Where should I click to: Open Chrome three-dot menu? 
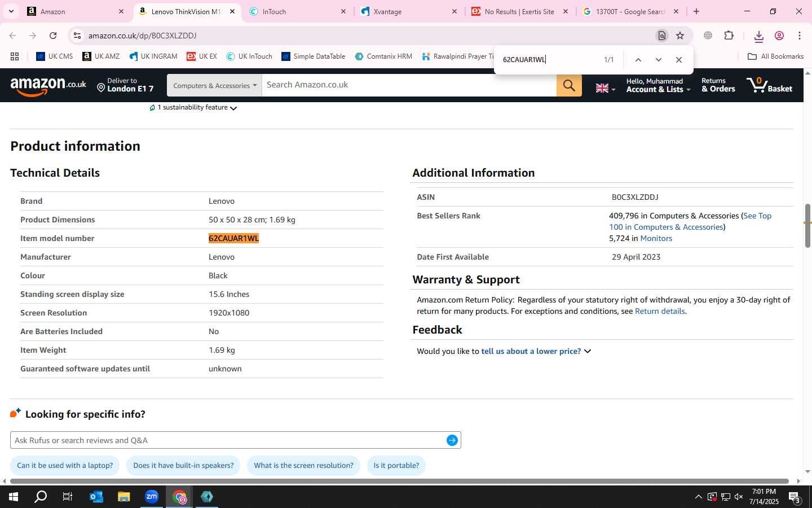tap(800, 36)
